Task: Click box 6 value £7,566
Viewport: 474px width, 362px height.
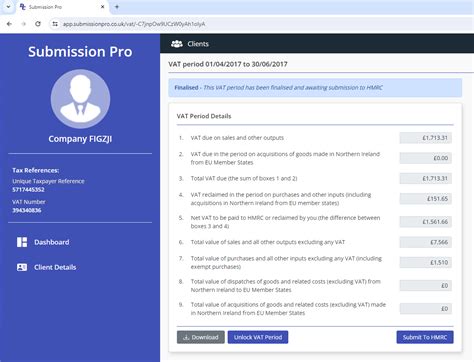Action: click(426, 242)
